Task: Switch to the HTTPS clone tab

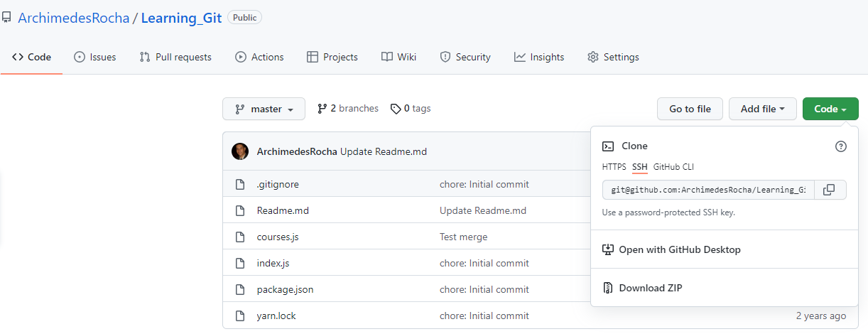Action: tap(614, 167)
